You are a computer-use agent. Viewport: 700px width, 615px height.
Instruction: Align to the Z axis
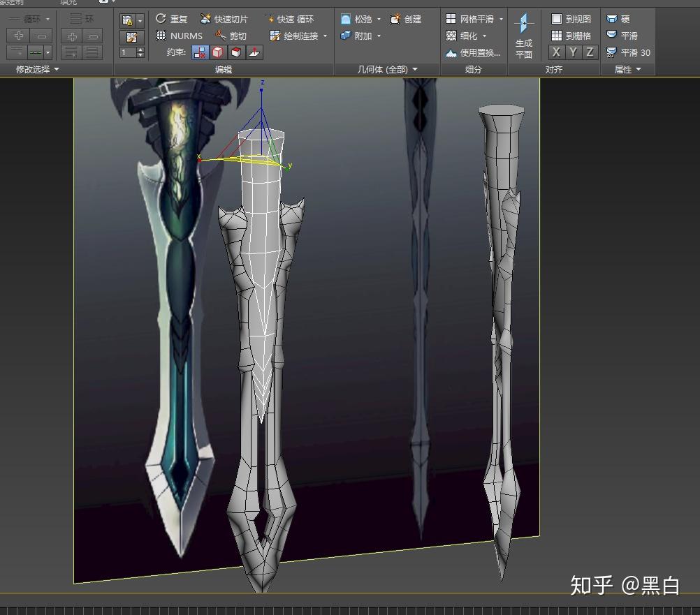(590, 52)
